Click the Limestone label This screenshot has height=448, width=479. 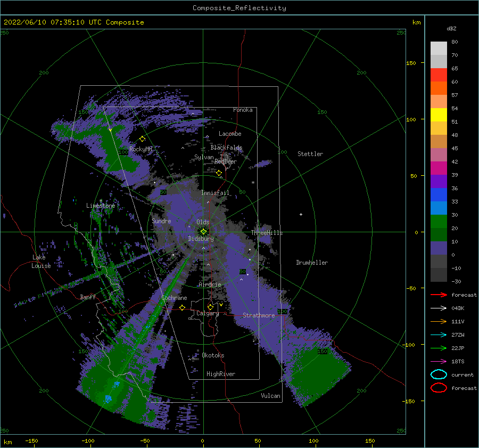coord(101,206)
